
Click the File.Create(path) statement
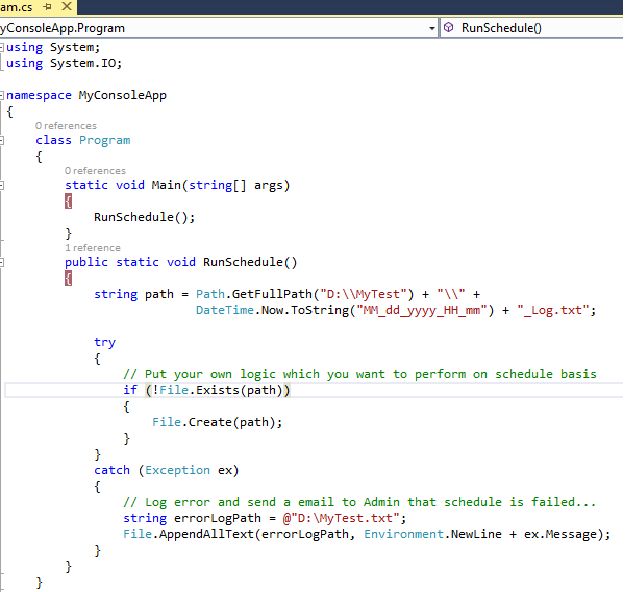pyautogui.click(x=217, y=422)
